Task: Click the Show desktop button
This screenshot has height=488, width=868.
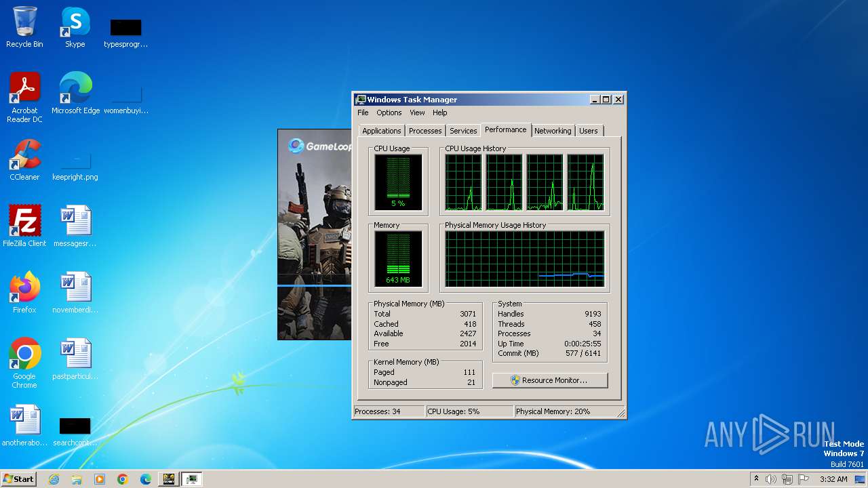Action: (860, 479)
